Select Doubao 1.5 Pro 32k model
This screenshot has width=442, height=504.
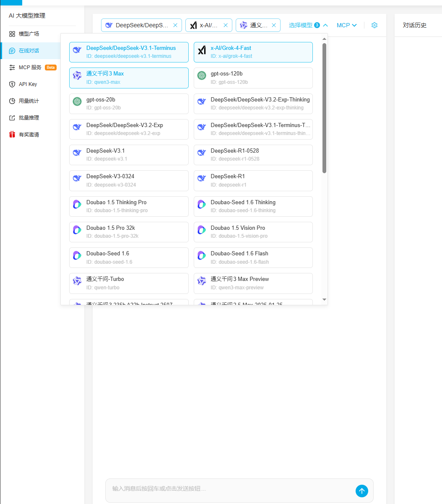pos(129,232)
